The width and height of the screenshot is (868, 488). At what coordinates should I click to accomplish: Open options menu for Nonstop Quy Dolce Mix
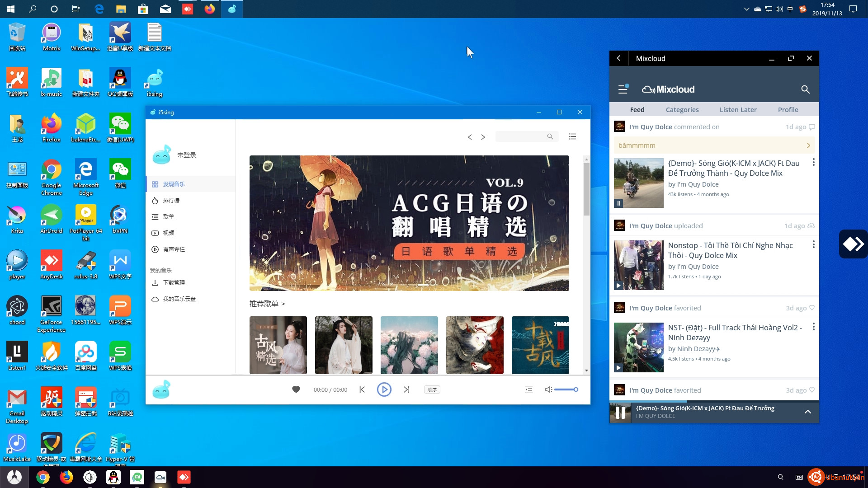[x=813, y=244]
